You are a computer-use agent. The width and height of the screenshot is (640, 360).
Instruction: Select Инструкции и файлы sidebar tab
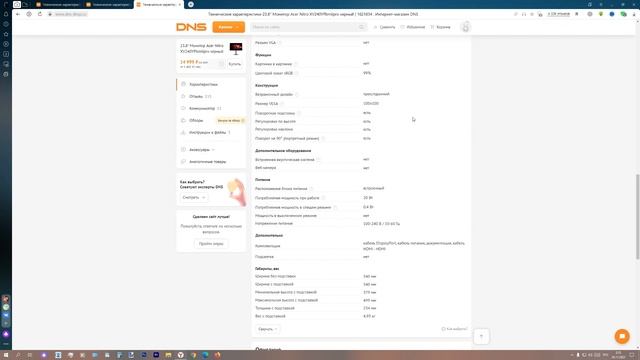coord(211,132)
